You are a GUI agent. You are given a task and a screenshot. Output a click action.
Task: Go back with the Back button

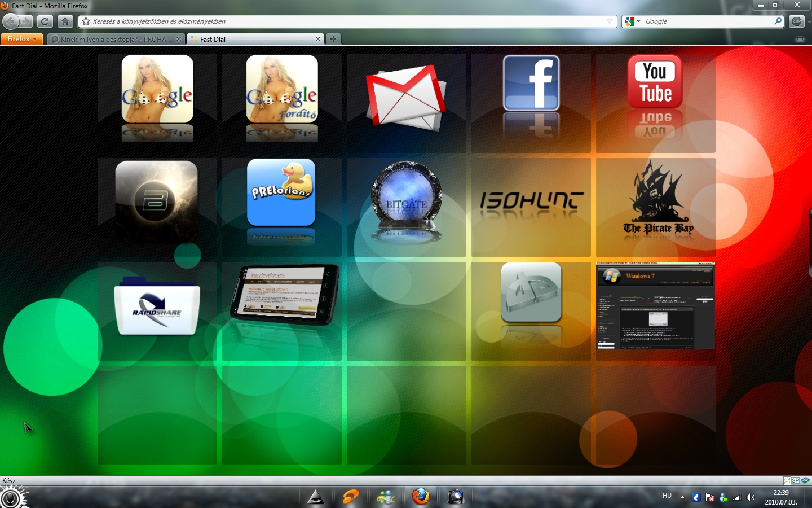click(x=11, y=21)
